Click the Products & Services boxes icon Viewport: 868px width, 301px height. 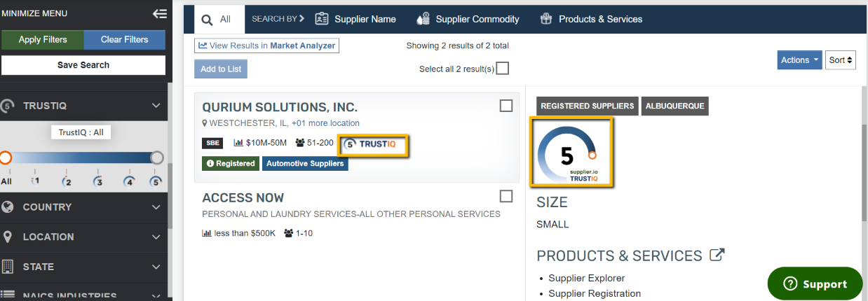(546, 19)
